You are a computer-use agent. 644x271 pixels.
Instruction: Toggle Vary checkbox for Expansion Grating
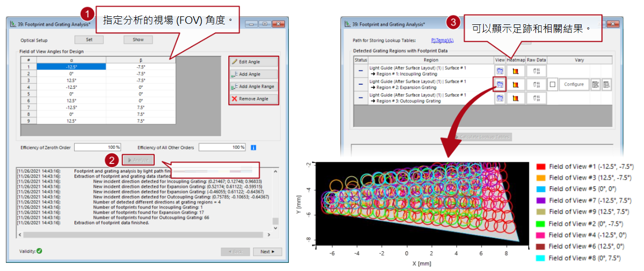click(x=553, y=84)
